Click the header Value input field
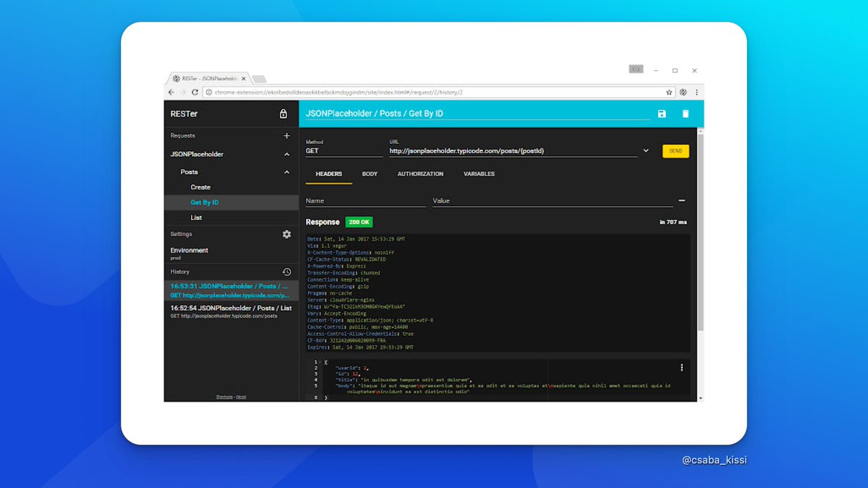 pos(553,201)
